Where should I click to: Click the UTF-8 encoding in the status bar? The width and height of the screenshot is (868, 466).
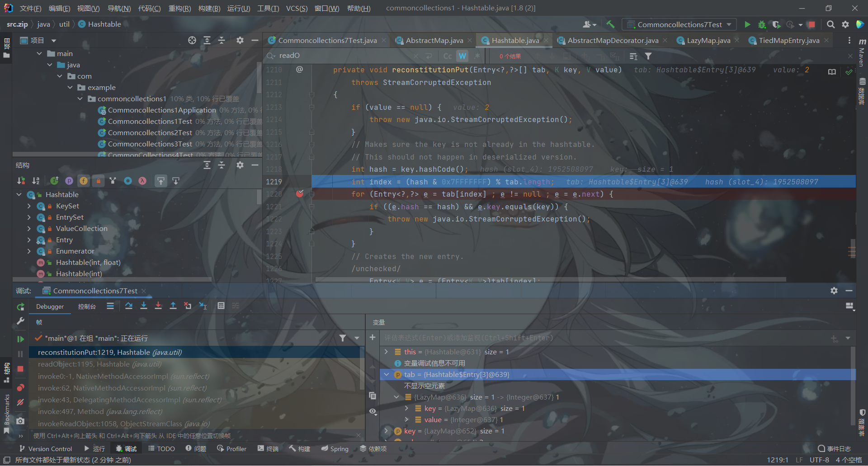[x=819, y=460]
